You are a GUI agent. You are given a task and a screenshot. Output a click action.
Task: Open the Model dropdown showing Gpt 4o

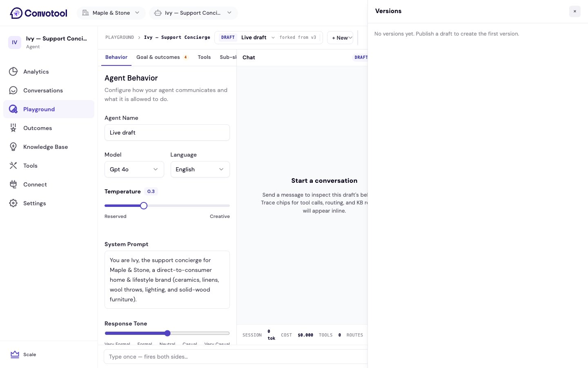pyautogui.click(x=134, y=169)
